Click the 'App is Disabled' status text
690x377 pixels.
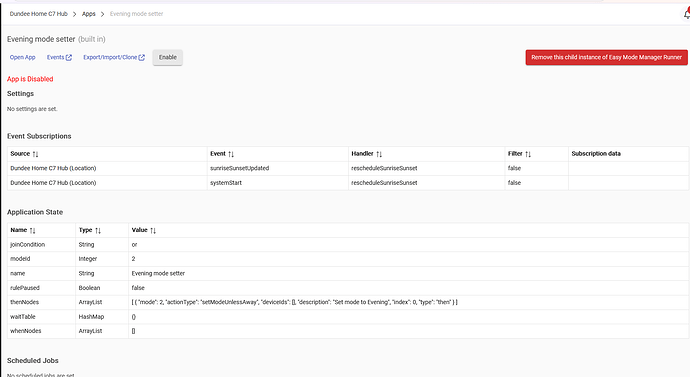coord(30,79)
